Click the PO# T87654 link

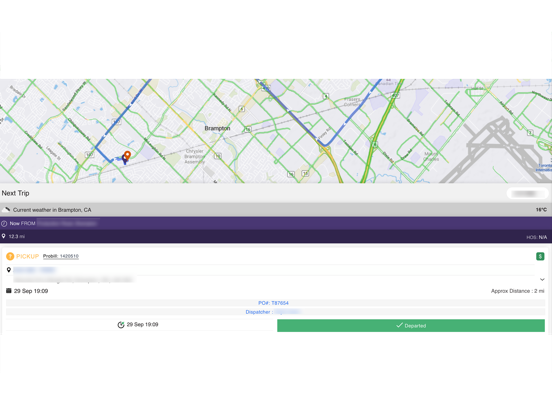pyautogui.click(x=273, y=303)
